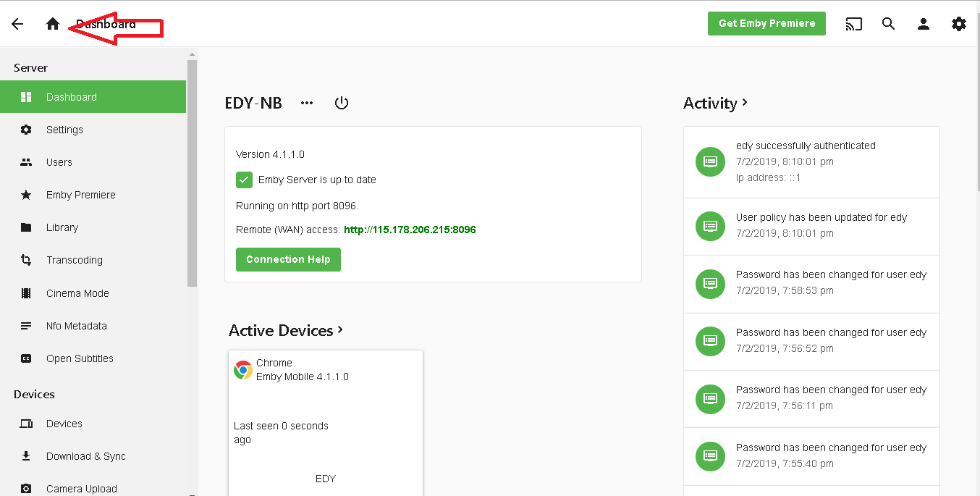Open the search magnifier icon
Viewport: 980px width, 496px height.
click(889, 24)
